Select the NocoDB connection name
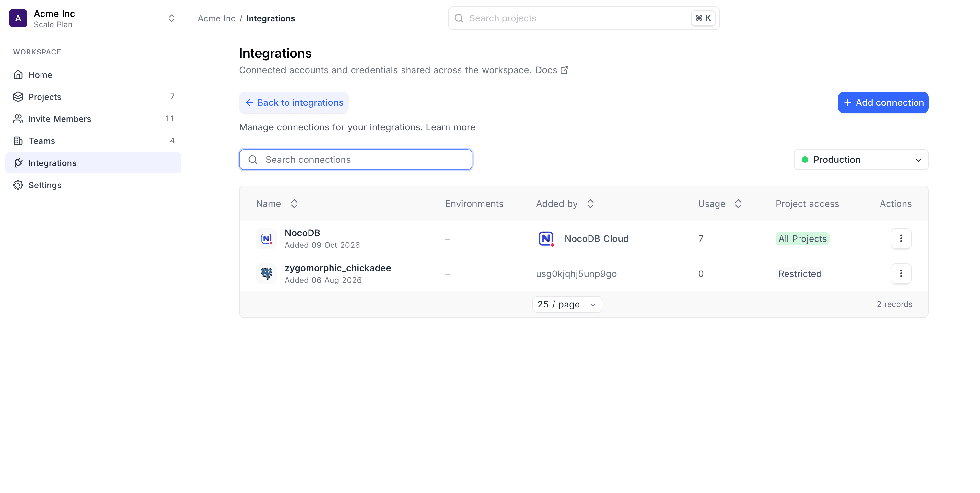Screen dimensions: 980x493 point(302,233)
